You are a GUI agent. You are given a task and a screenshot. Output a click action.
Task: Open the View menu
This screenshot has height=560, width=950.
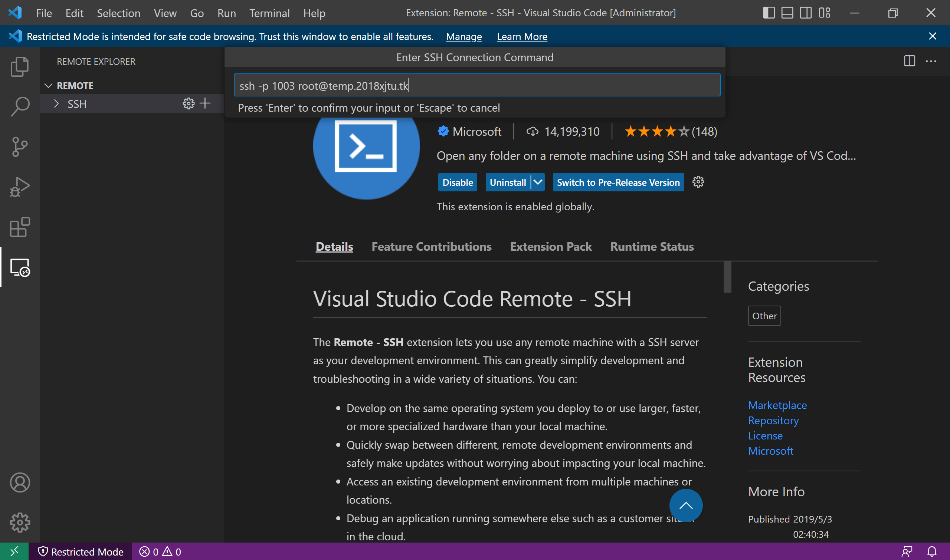(x=165, y=13)
